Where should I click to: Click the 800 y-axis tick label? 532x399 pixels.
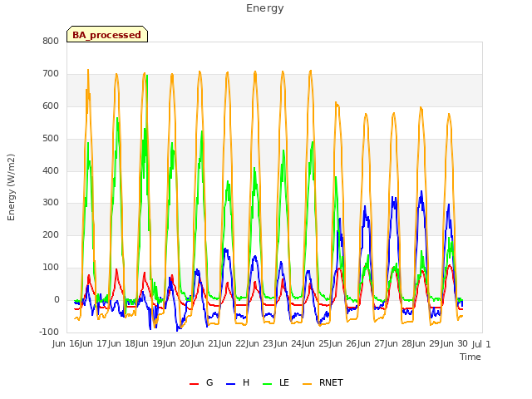[51, 41]
